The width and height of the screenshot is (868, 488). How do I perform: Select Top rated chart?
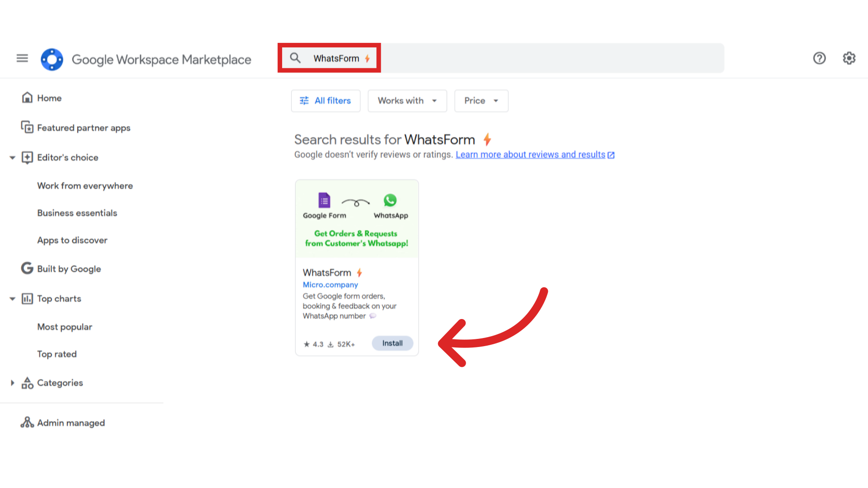coord(57,354)
